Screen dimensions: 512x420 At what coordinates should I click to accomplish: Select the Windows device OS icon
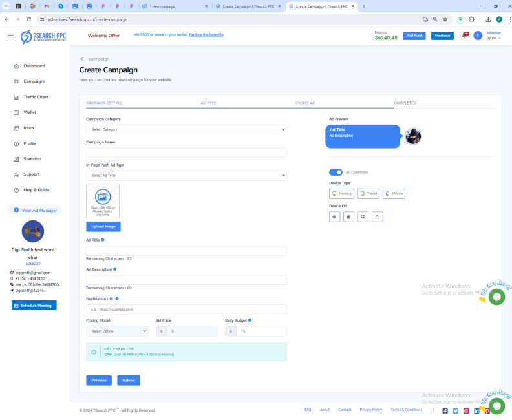(363, 217)
